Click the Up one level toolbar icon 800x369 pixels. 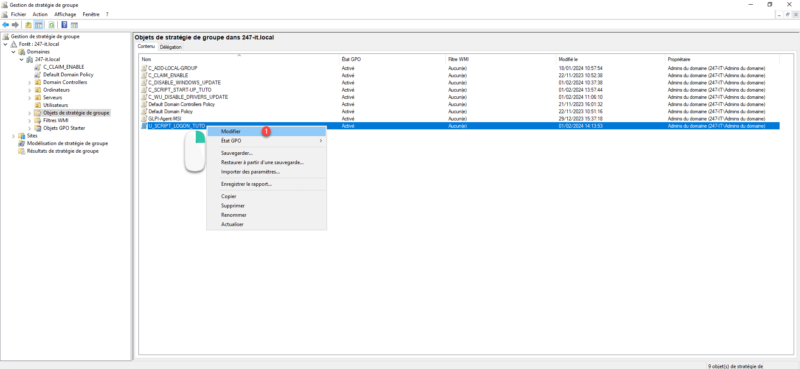[x=29, y=24]
